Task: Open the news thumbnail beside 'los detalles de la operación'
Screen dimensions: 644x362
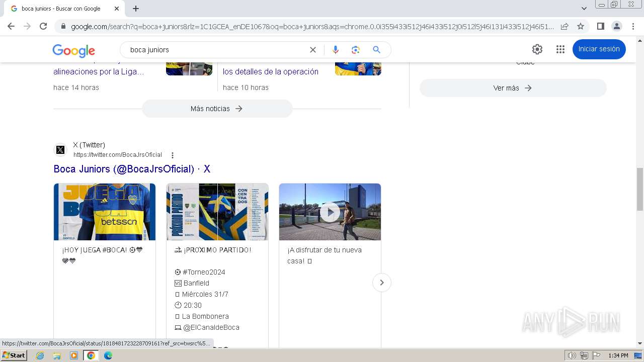Action: coord(358,68)
